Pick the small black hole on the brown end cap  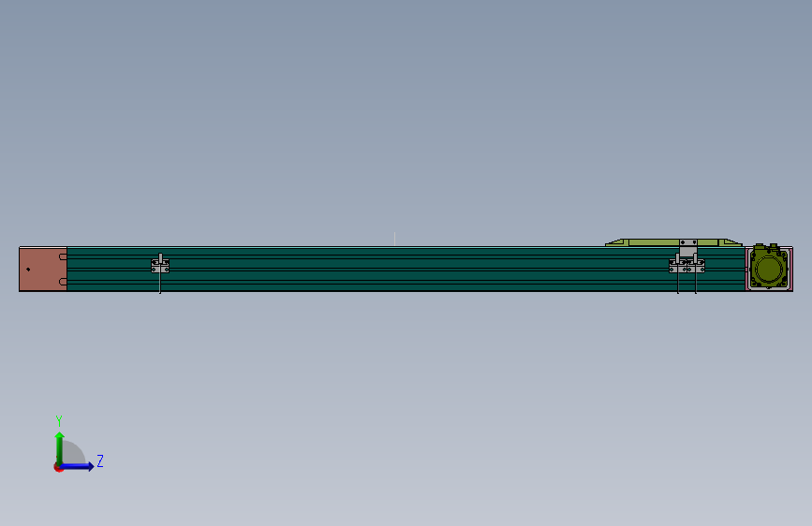click(28, 270)
